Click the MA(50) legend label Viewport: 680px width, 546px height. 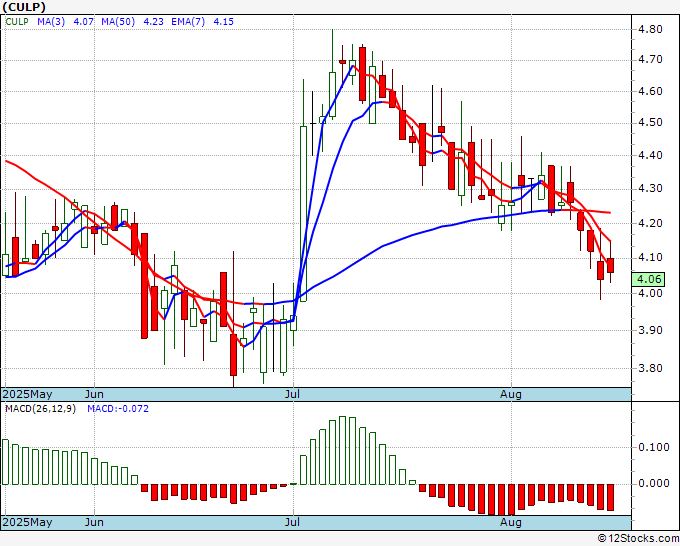click(118, 21)
